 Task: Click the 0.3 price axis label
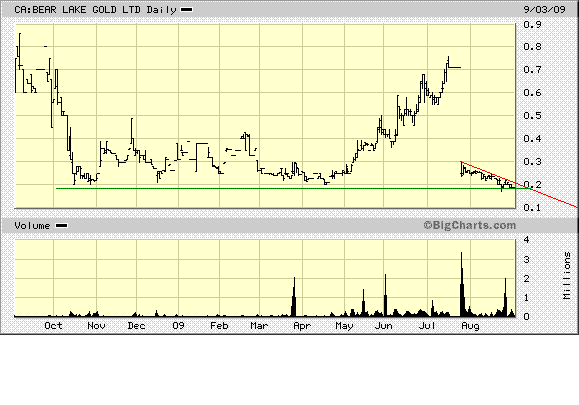pyautogui.click(x=532, y=162)
